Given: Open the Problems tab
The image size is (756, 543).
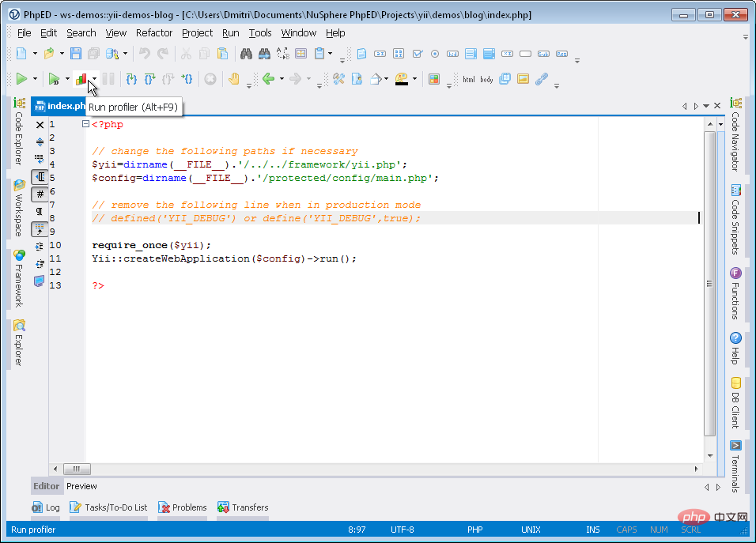Looking at the screenshot, I should (183, 507).
